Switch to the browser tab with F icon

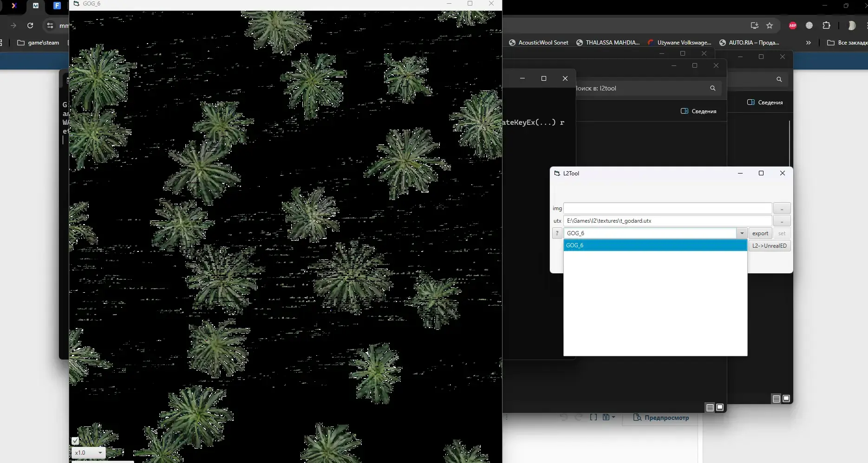tap(57, 6)
